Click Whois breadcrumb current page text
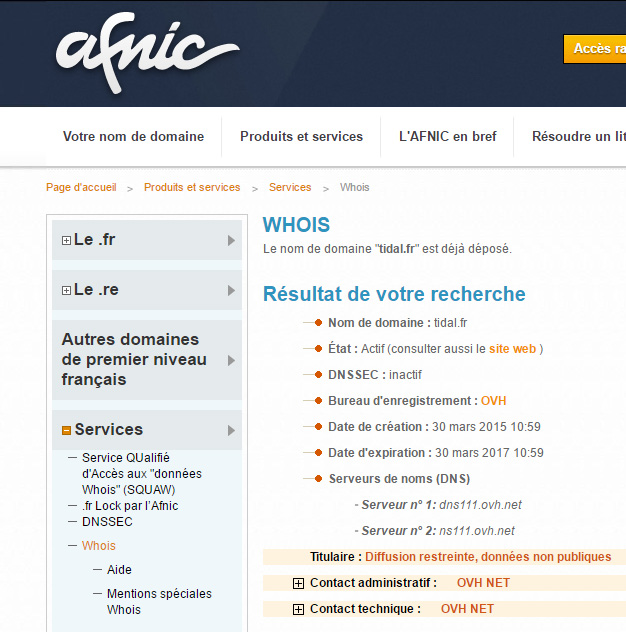 tap(354, 187)
